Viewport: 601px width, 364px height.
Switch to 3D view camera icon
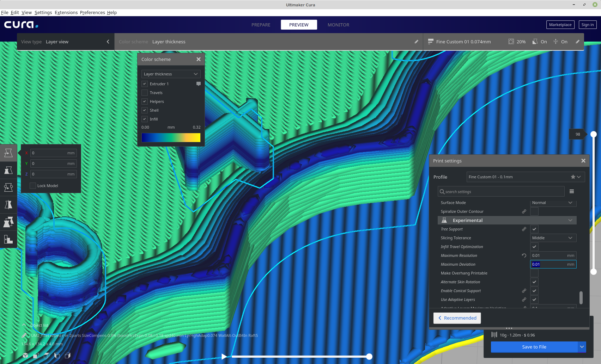(25, 356)
